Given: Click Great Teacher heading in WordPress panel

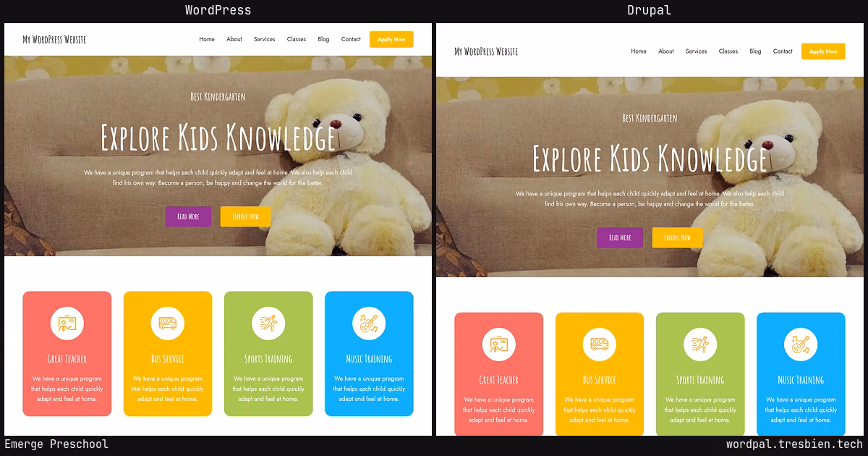Looking at the screenshot, I should [67, 358].
